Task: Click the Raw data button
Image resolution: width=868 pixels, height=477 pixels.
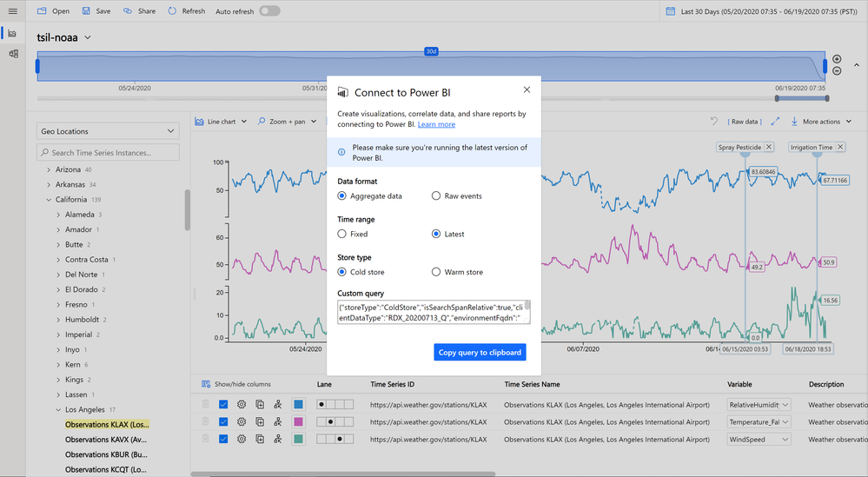Action: pyautogui.click(x=745, y=122)
